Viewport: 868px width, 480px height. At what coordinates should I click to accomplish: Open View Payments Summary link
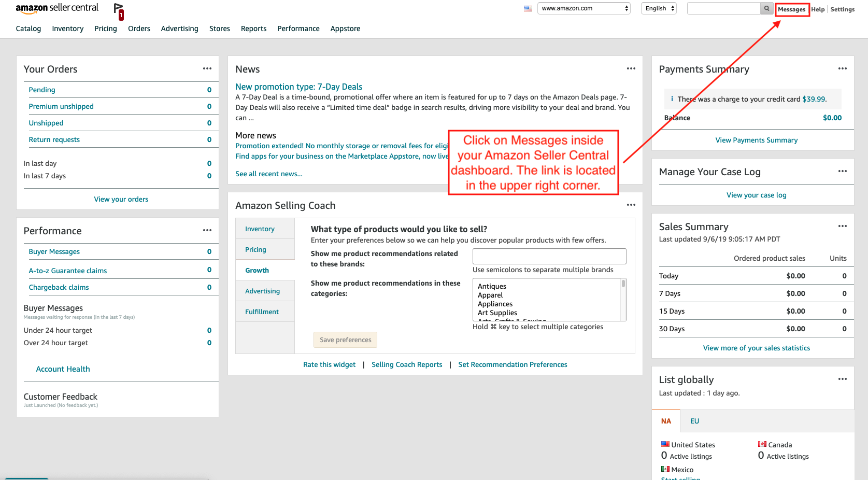tap(756, 140)
